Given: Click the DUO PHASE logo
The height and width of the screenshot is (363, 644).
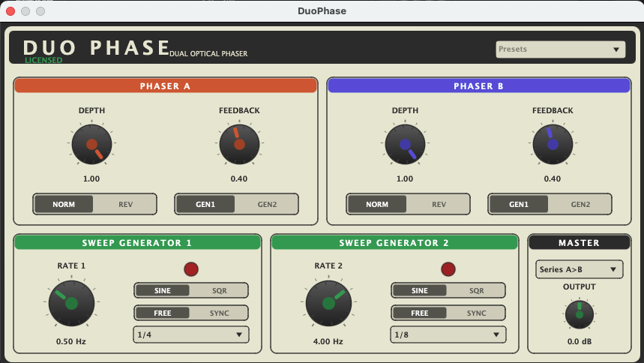Looking at the screenshot, I should (x=97, y=48).
